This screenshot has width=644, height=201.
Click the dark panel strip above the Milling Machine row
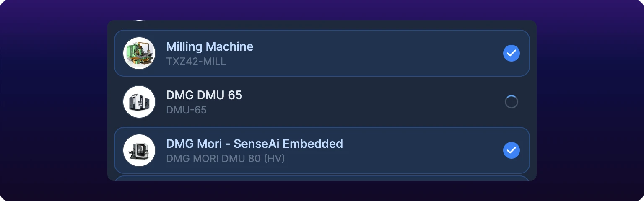coord(322,25)
